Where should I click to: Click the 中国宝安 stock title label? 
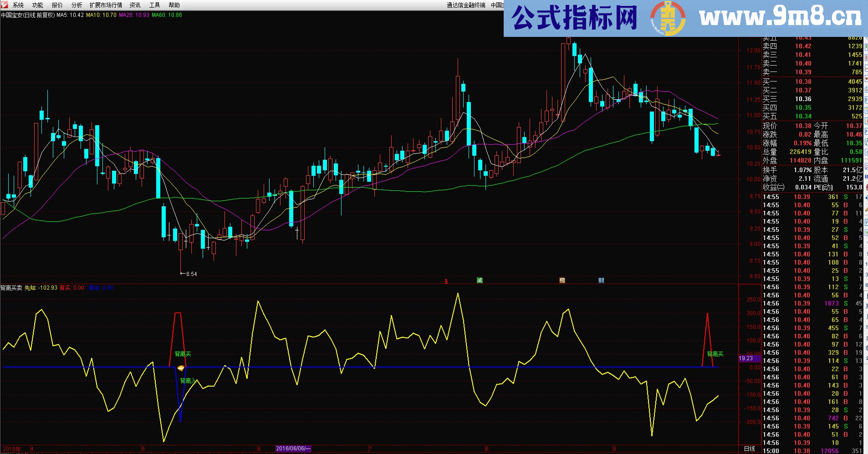[x=12, y=15]
